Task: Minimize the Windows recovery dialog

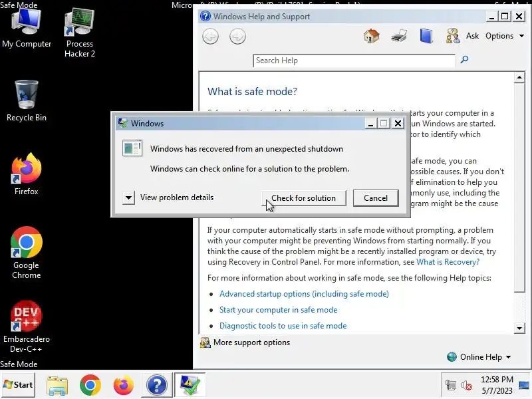Action: click(370, 124)
